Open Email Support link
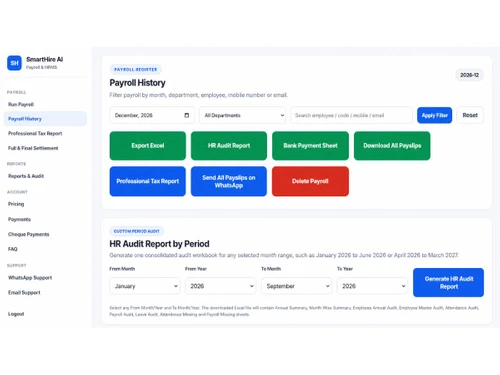Viewport: 500px width, 375px height. coord(24,293)
